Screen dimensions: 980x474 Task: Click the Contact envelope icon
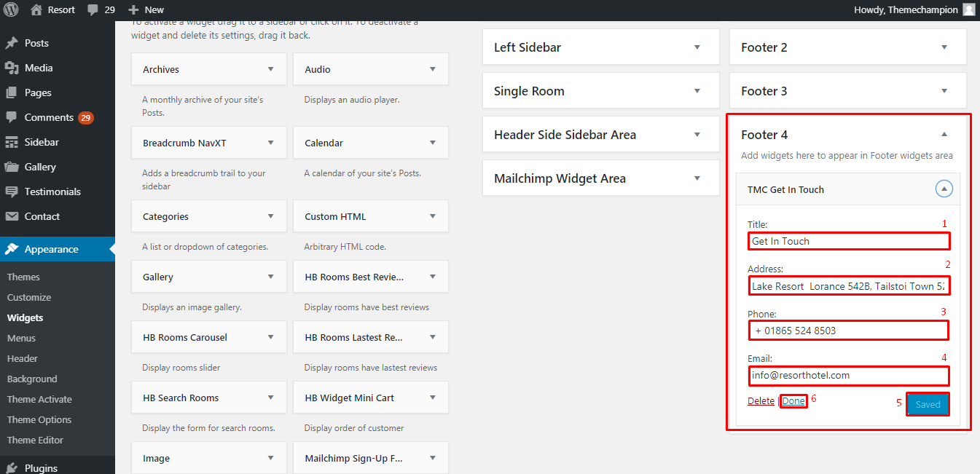tap(12, 216)
